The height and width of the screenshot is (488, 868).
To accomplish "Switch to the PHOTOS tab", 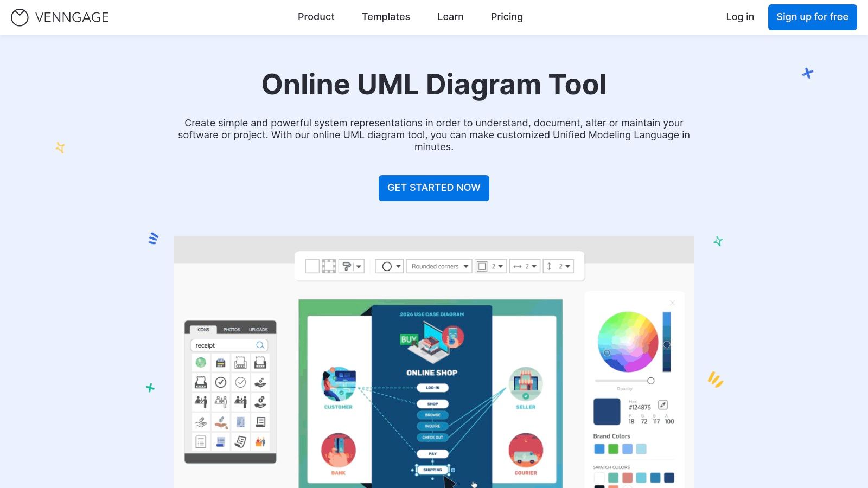I will 232,329.
